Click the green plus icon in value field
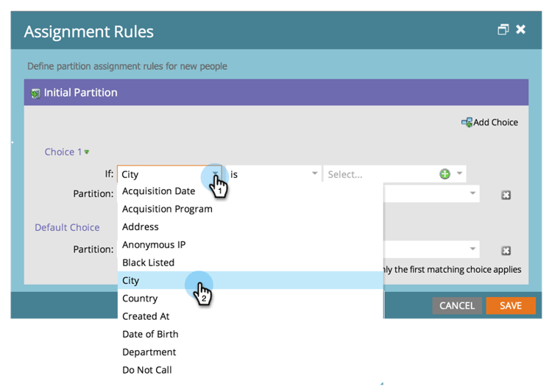Screen dimensions: 552x392 (x=445, y=174)
